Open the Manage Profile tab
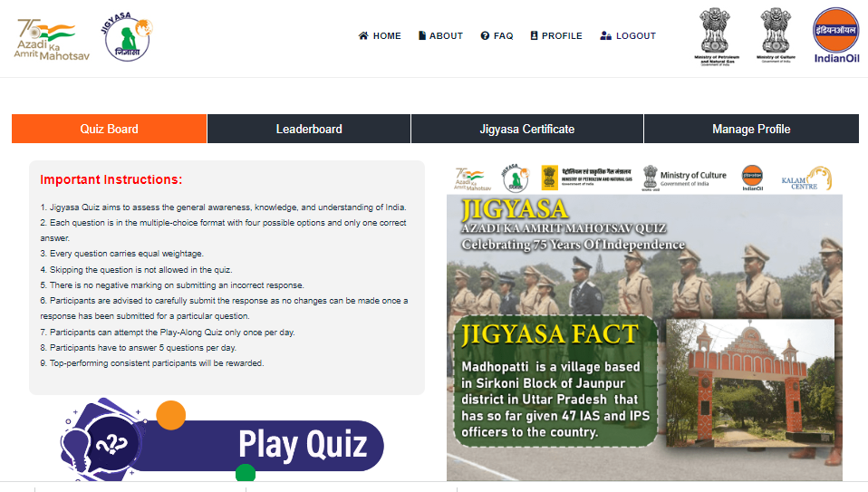Image resolution: width=868 pixels, height=492 pixels. [751, 129]
